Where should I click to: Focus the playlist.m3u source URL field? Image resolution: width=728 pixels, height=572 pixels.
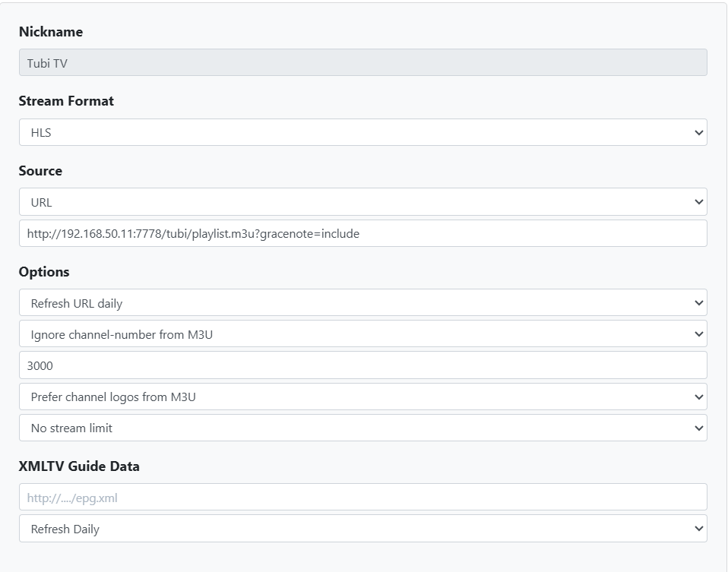[x=362, y=234]
